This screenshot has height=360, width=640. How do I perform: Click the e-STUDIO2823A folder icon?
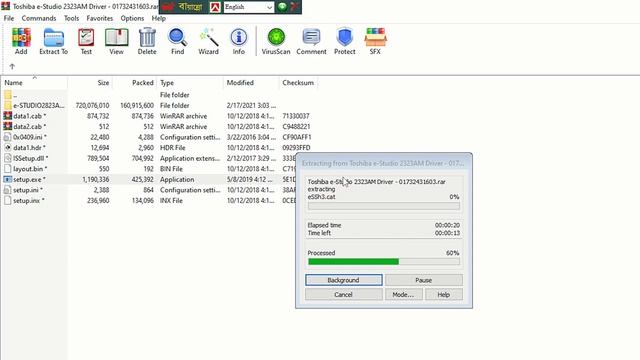[7, 105]
